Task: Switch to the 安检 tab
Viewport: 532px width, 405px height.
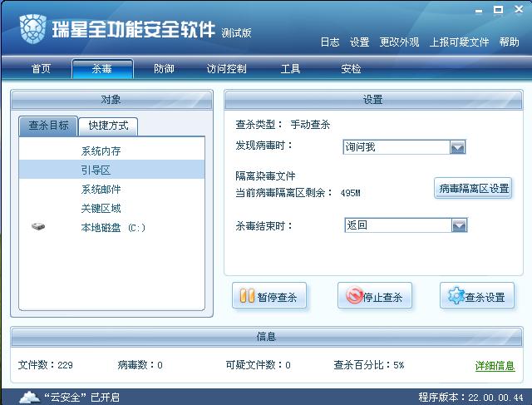Action: pos(351,69)
